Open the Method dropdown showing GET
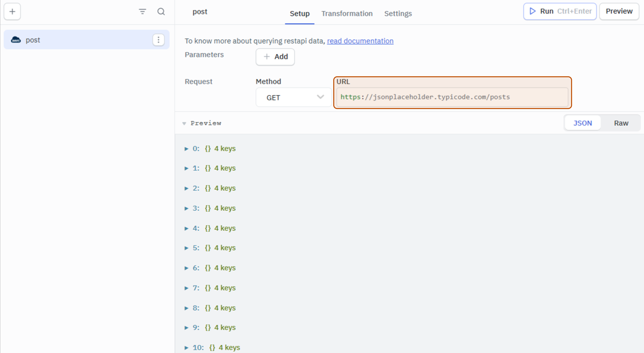The height and width of the screenshot is (353, 644). [293, 97]
